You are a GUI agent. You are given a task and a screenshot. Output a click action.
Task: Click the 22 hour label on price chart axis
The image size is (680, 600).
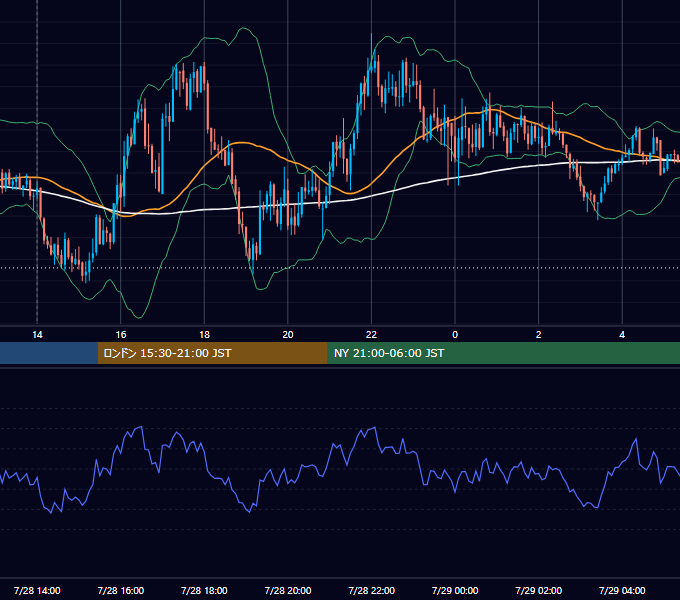point(371,335)
